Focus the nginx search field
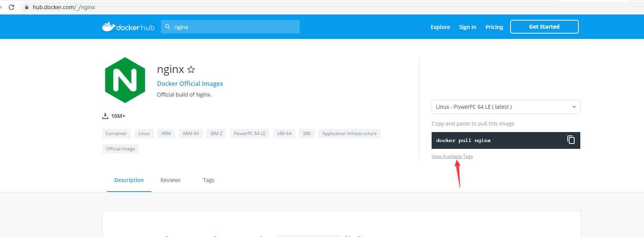The image size is (644, 237). [x=230, y=27]
